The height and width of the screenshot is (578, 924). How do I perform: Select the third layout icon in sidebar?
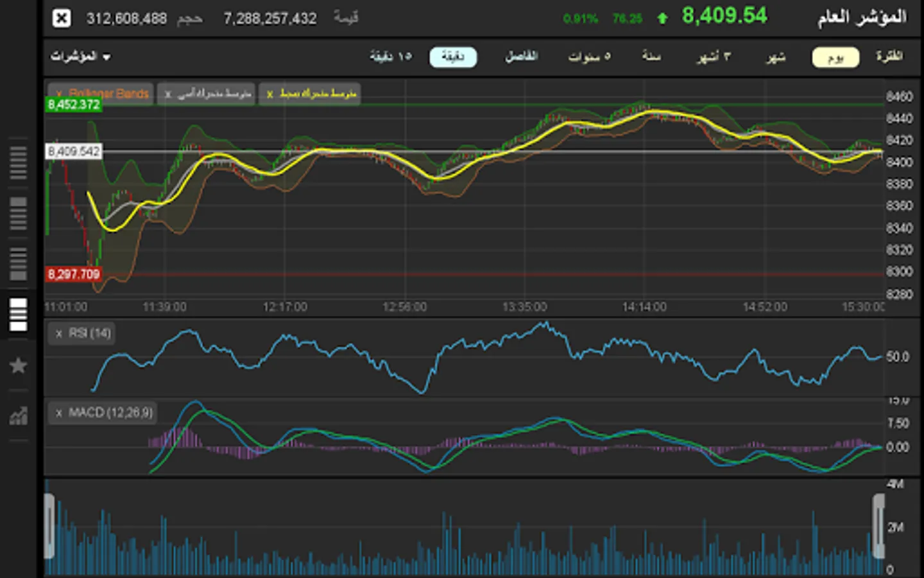click(x=19, y=264)
